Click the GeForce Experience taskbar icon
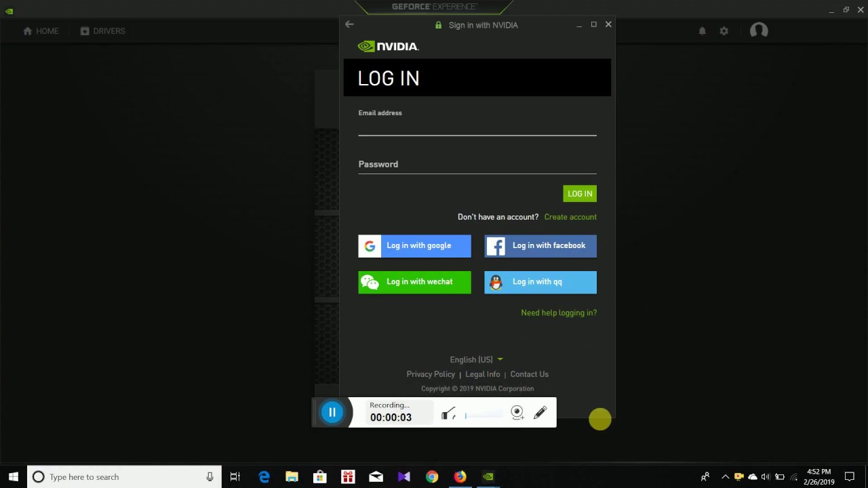Image resolution: width=868 pixels, height=488 pixels. coord(488,477)
